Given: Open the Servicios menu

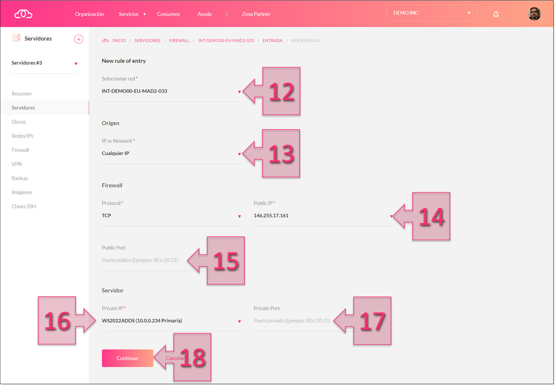Looking at the screenshot, I should click(x=132, y=14).
